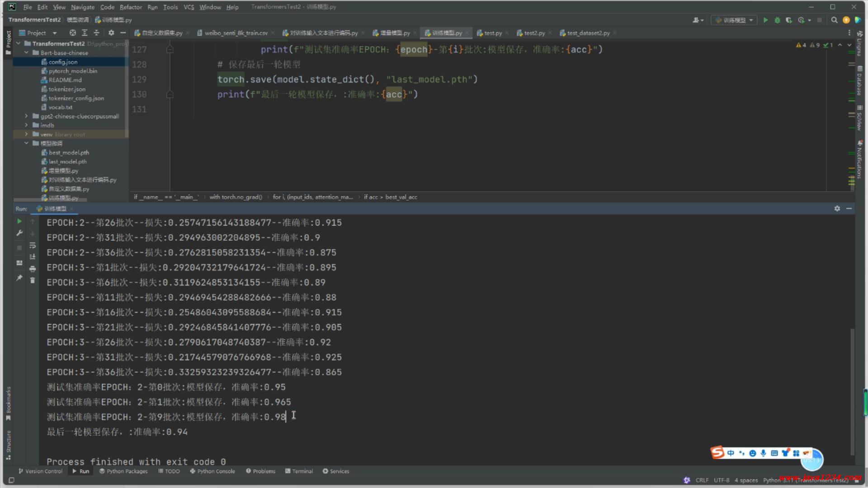Click the Debug bug icon in toolbar

(777, 20)
